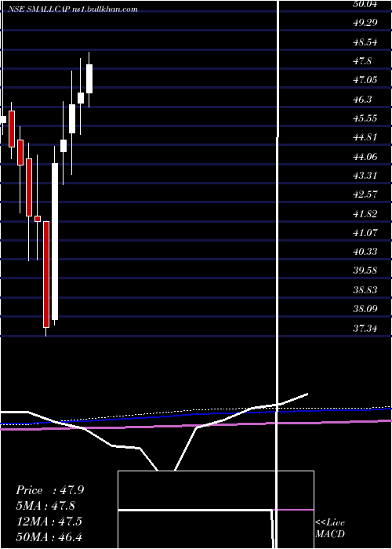This screenshot has width=392, height=549.
Task: Click the 47.05 price axis label
Action: click(366, 80)
